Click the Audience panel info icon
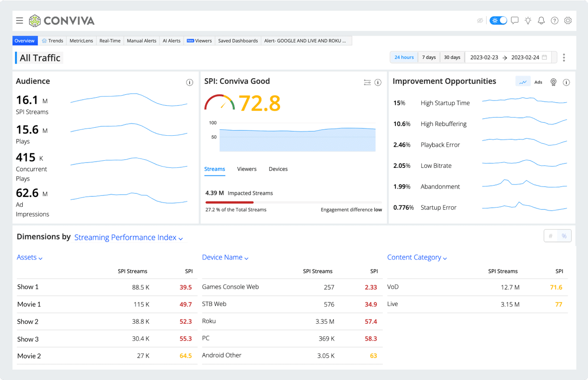This screenshot has width=588, height=380. pyautogui.click(x=190, y=82)
